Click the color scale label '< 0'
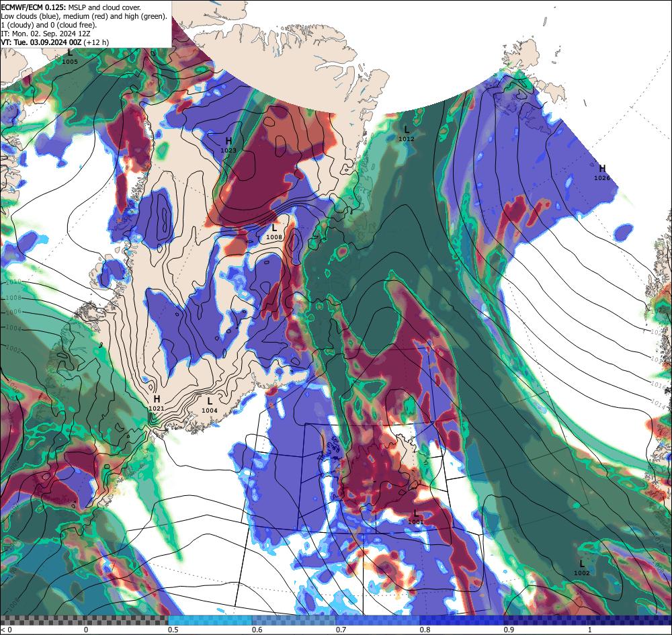Image resolution: width=672 pixels, height=635 pixels. 7,630
